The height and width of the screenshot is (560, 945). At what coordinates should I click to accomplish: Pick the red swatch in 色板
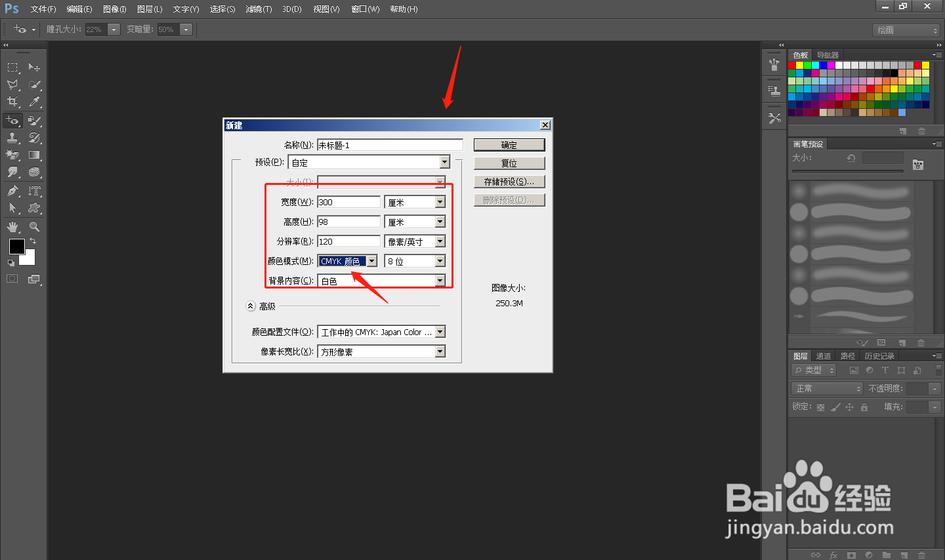792,66
